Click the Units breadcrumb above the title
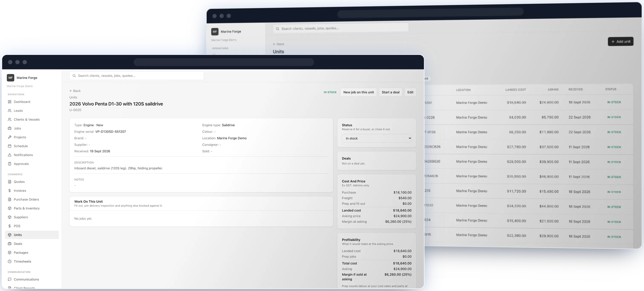This screenshot has width=644, height=291. pos(73,97)
